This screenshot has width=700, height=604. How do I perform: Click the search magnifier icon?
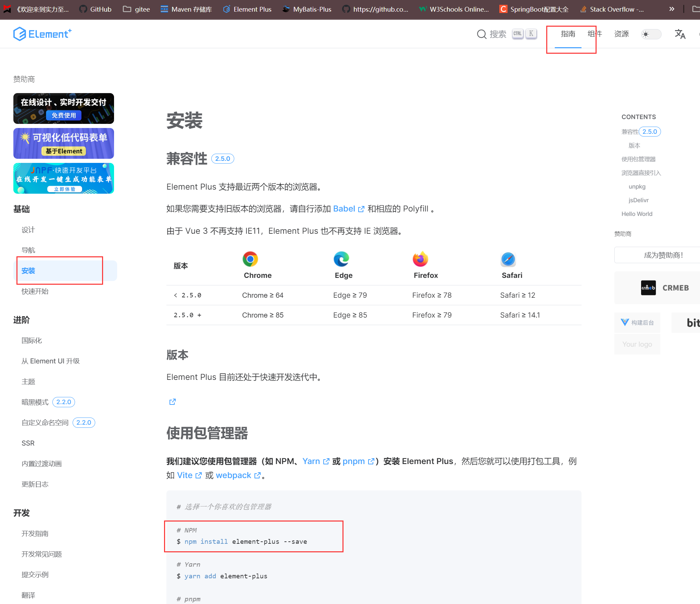point(482,34)
